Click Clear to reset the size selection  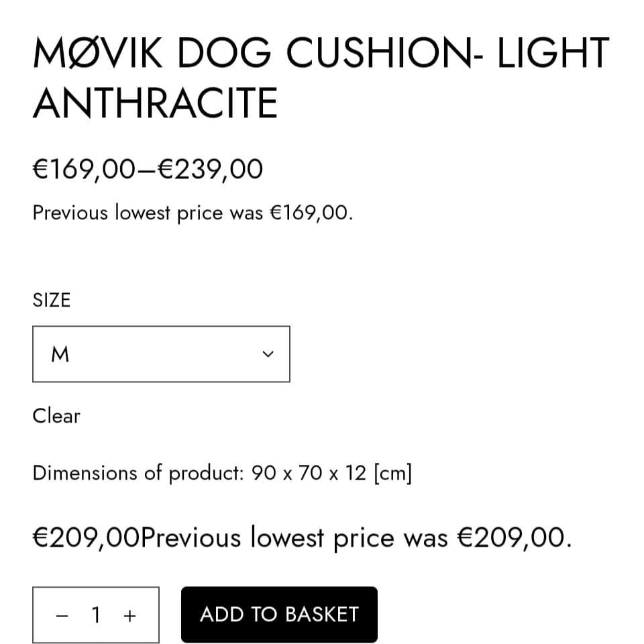56,416
